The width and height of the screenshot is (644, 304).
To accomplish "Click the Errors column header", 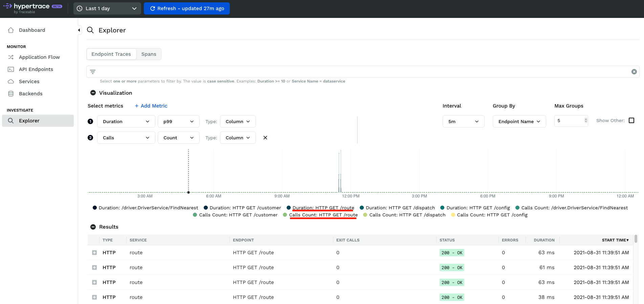I will coord(510,240).
